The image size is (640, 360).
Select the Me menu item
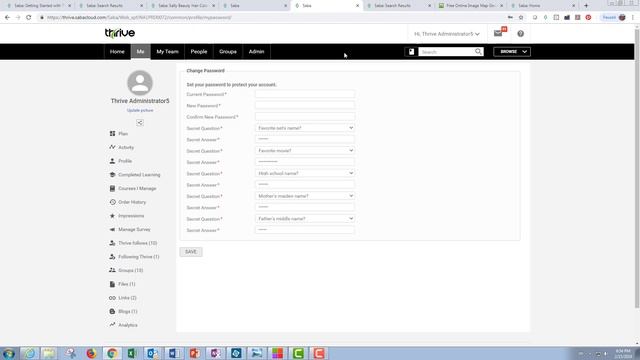[140, 52]
